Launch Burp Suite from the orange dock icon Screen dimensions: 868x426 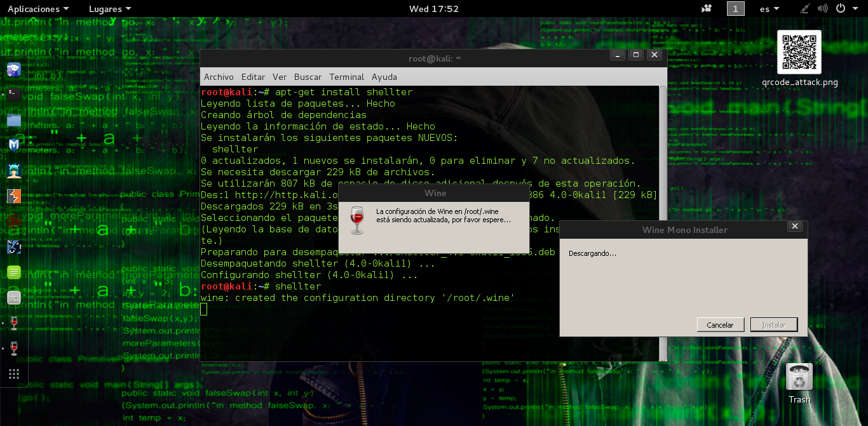pos(14,196)
